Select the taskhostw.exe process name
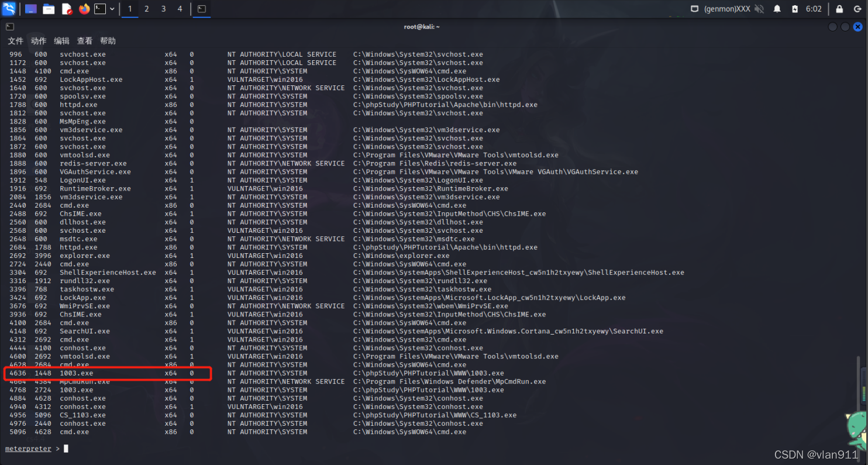 87,290
